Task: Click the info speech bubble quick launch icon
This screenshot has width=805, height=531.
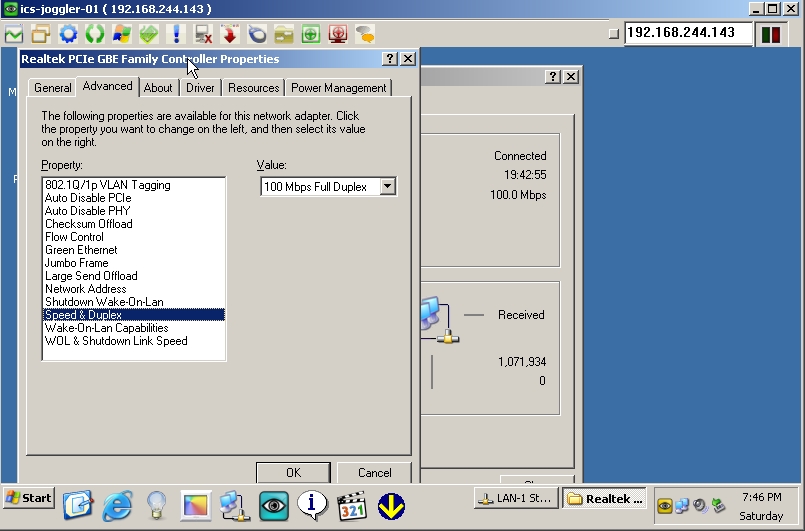Action: tap(313, 505)
